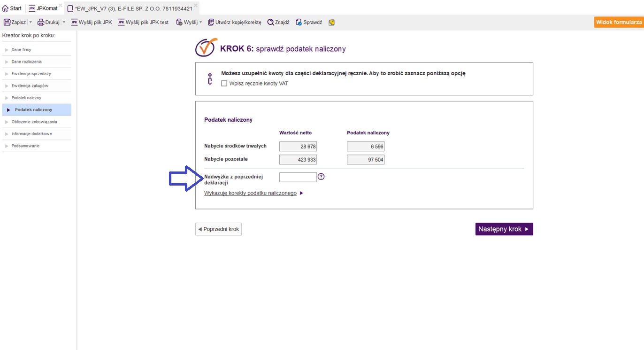Click the yellow notes icon in toolbar
This screenshot has height=350, width=644.
[x=332, y=23]
